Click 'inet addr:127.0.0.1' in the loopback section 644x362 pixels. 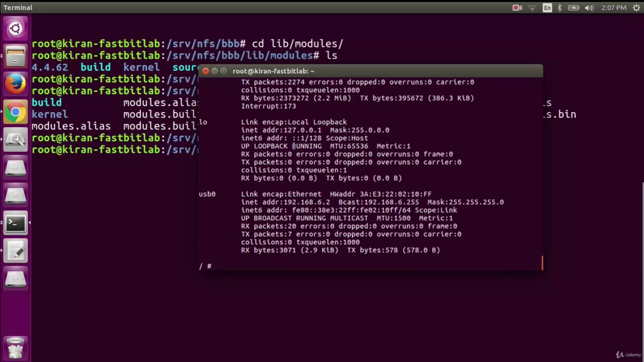click(x=281, y=130)
